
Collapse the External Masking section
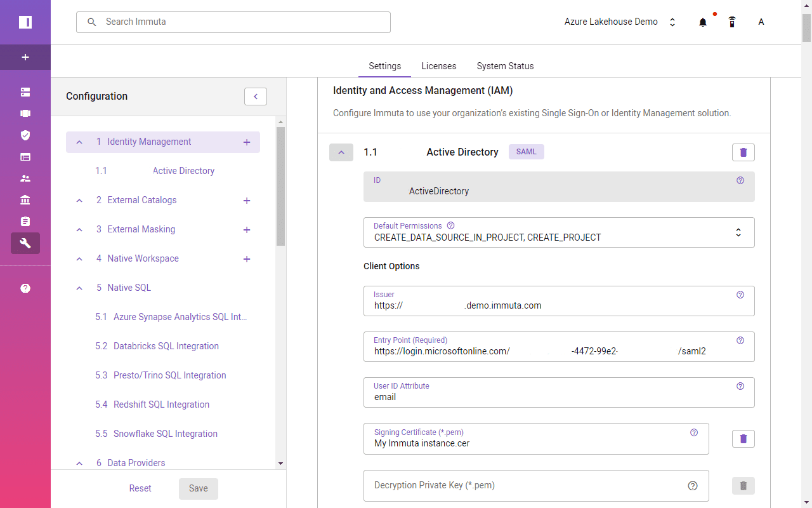[x=79, y=230]
